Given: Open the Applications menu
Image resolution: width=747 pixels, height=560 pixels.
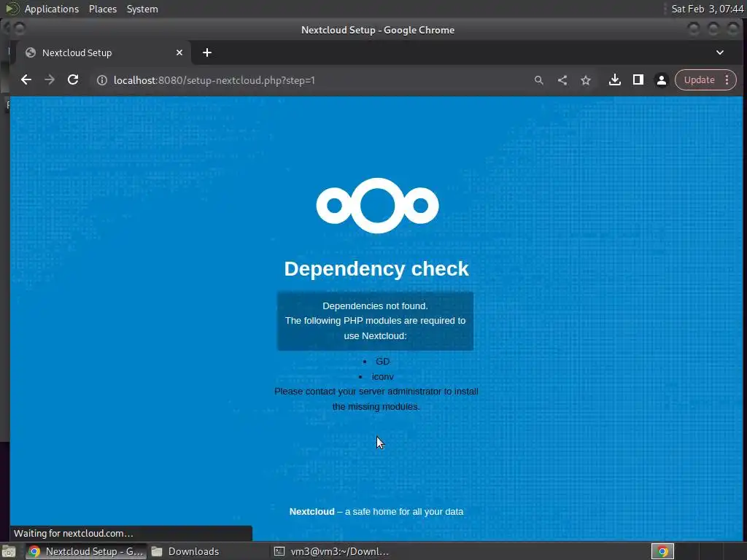Looking at the screenshot, I should coord(52,9).
